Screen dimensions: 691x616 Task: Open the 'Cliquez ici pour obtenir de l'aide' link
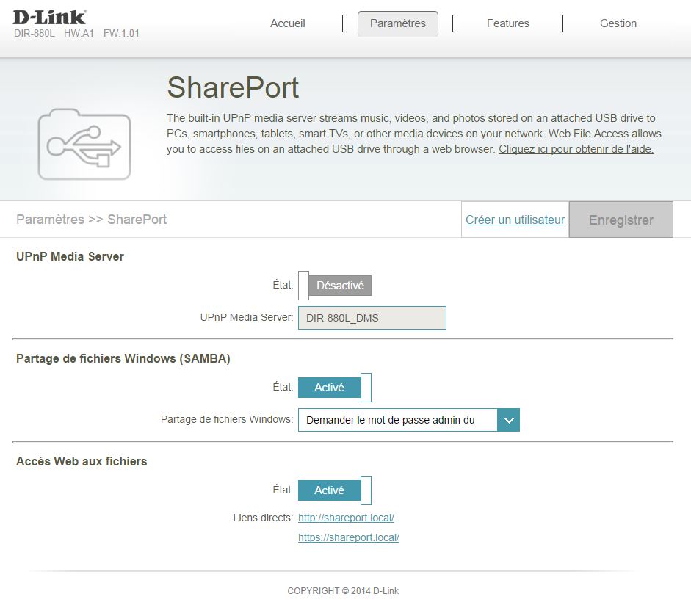click(576, 149)
